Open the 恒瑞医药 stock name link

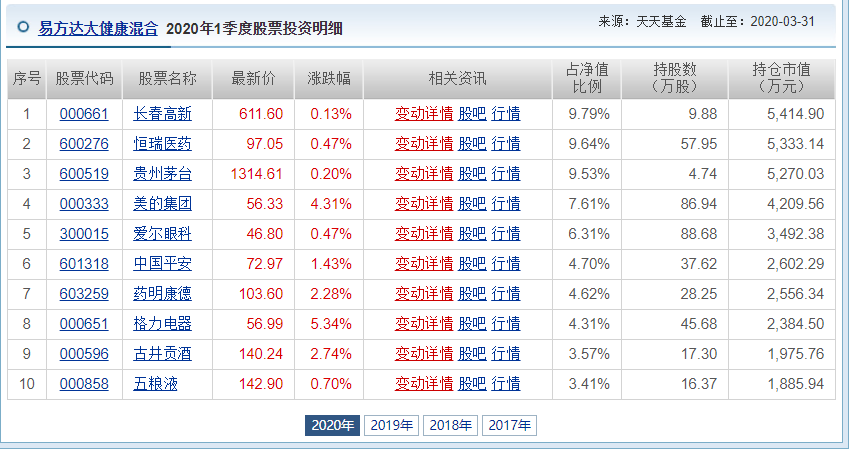(x=162, y=144)
